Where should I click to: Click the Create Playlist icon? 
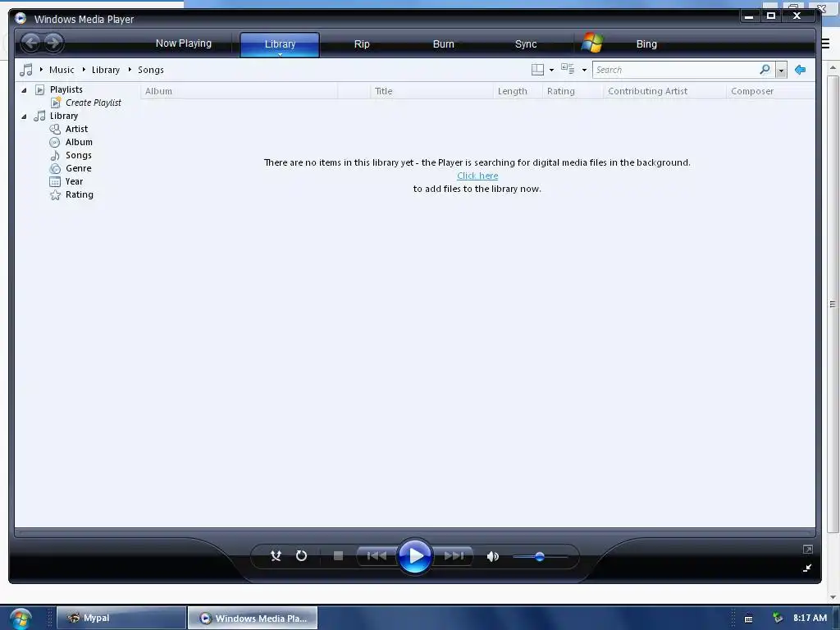tap(56, 103)
